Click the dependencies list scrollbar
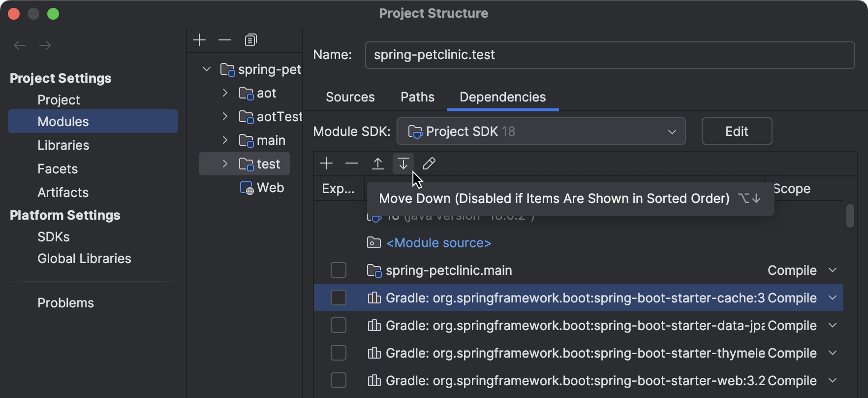868x398 pixels. [x=850, y=216]
